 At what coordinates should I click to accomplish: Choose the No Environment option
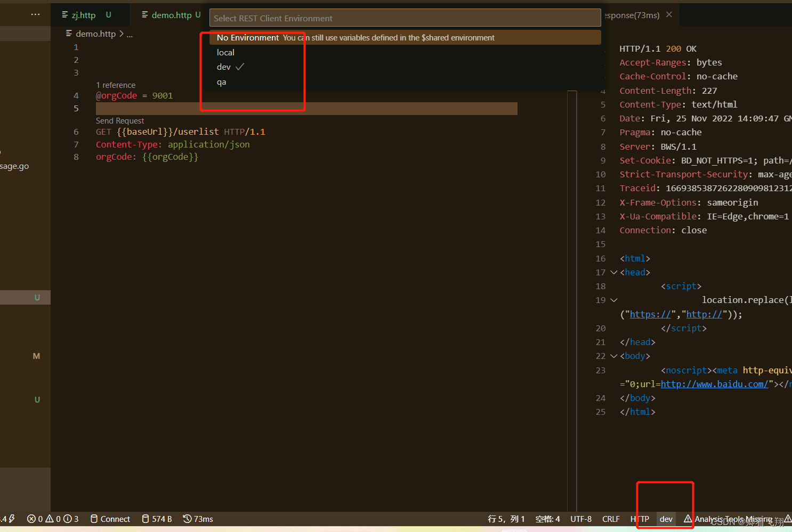(405, 37)
